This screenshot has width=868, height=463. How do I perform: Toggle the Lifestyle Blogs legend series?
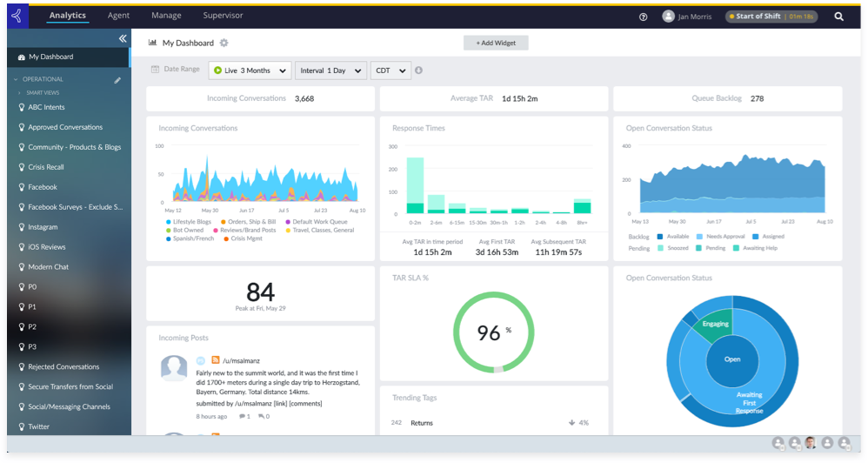[x=190, y=222]
